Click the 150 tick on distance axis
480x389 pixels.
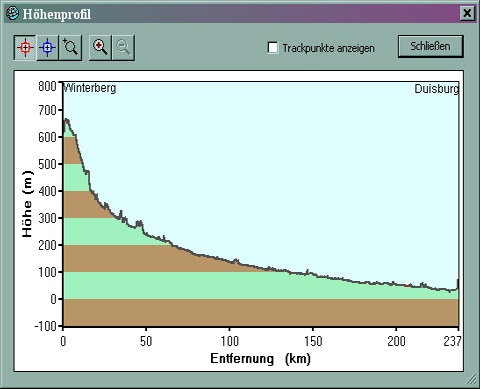pos(313,341)
